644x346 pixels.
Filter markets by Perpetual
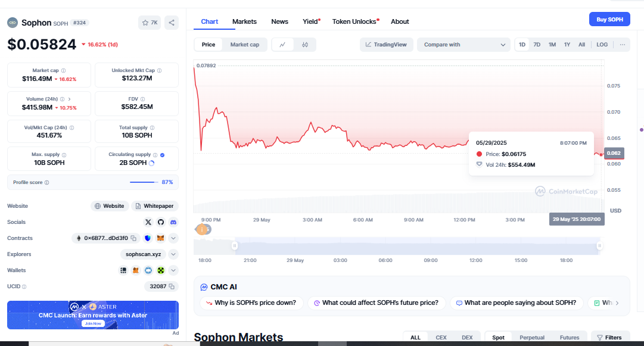click(532, 338)
